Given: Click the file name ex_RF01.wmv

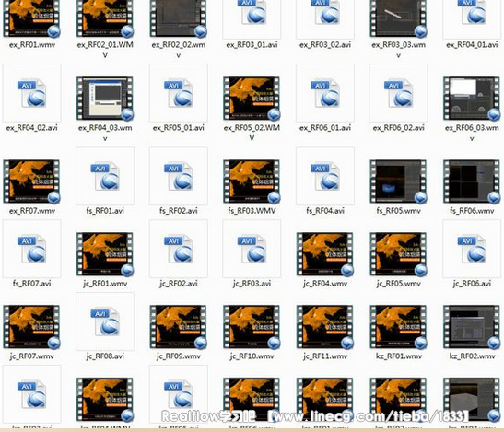Looking at the screenshot, I should pyautogui.click(x=32, y=45).
